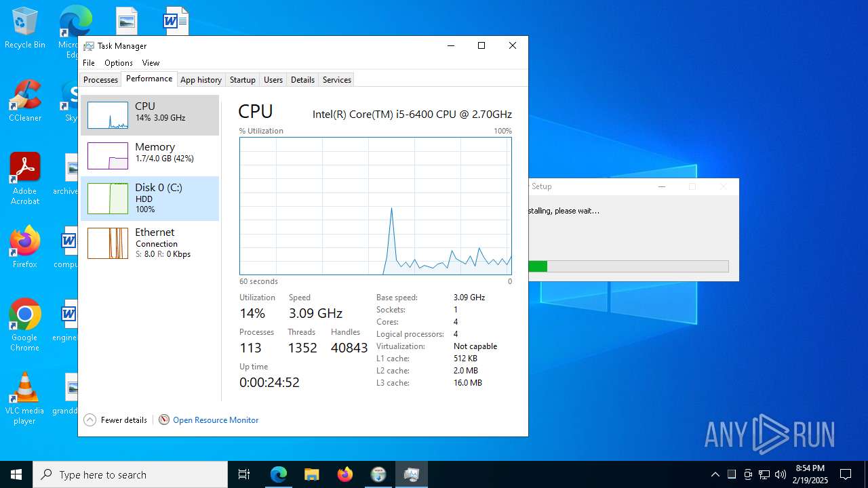Open the Recycle Bin desktop icon
Image resolution: width=868 pixels, height=488 pixels.
coord(25,28)
